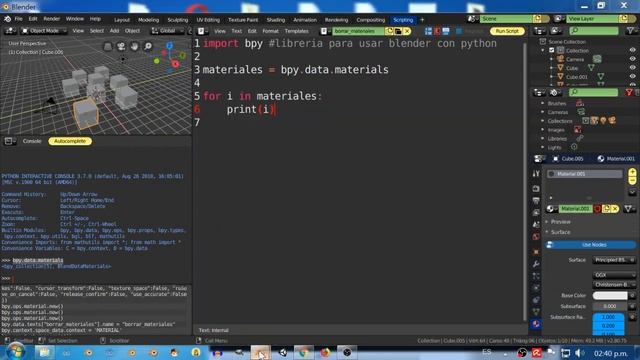Click the upper outliner search field

(593, 31)
